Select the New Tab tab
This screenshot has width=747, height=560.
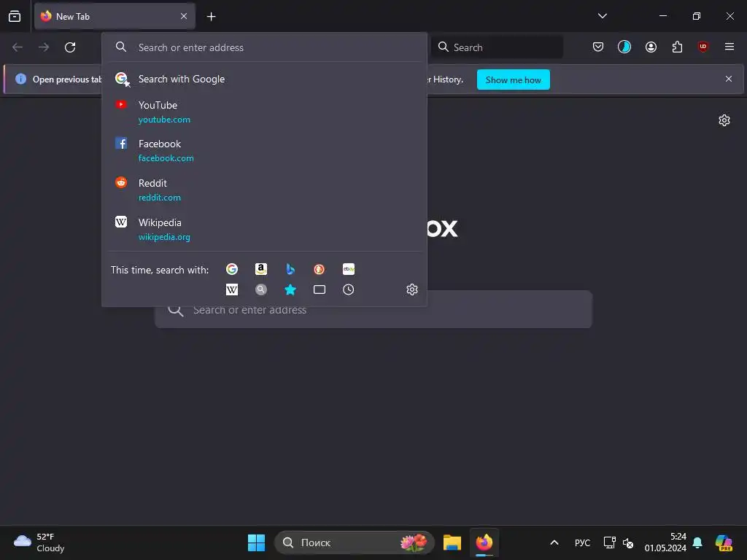point(115,16)
